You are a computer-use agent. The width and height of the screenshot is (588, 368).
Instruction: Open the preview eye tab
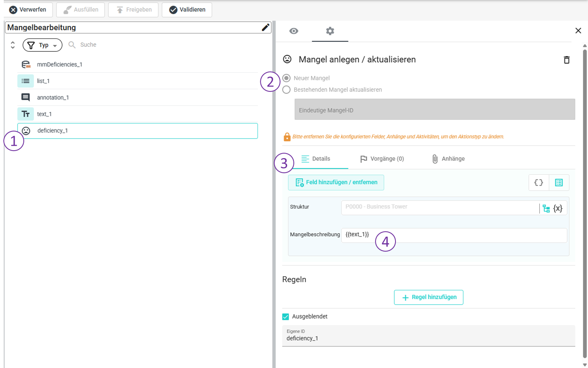click(x=294, y=31)
